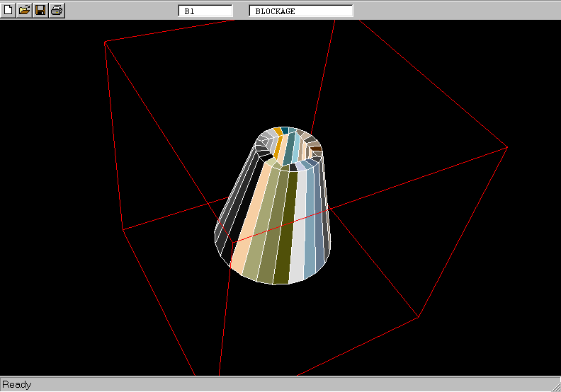Click the left-middle vertex of the red wireframe
Image resolution: width=561 pixels, height=392 pixels.
click(x=123, y=229)
